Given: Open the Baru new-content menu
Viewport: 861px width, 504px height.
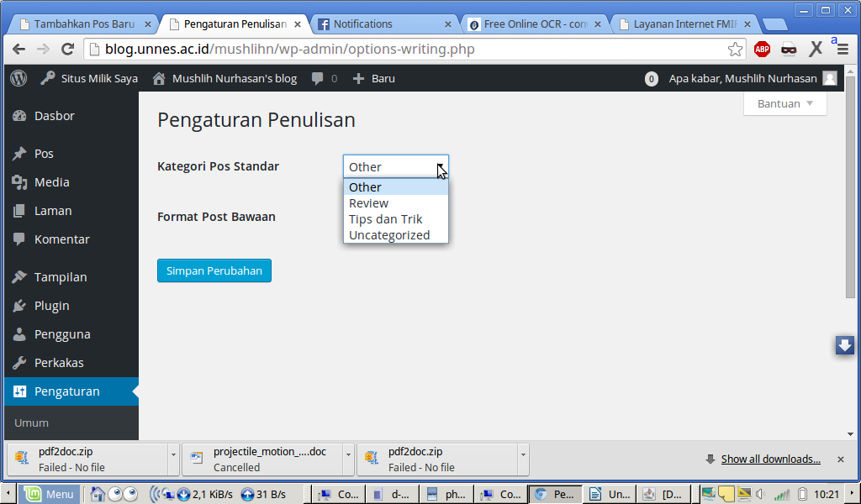Looking at the screenshot, I should [373, 78].
